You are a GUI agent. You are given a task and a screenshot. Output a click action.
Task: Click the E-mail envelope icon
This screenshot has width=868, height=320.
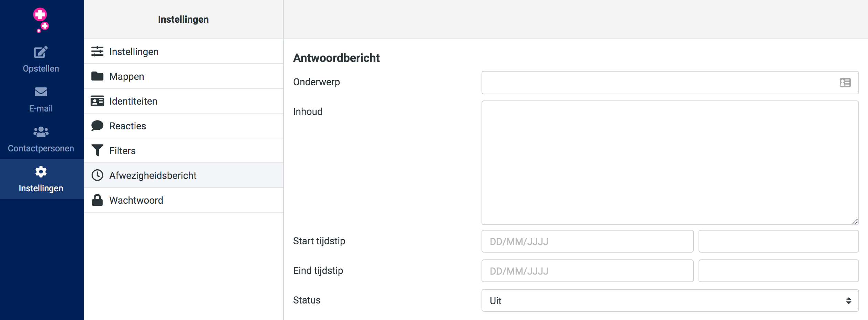[41, 92]
